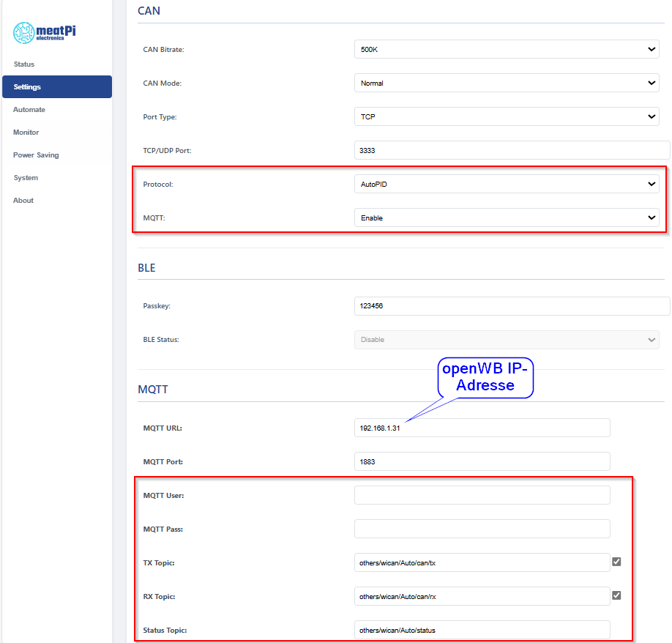Show the About page

23,201
